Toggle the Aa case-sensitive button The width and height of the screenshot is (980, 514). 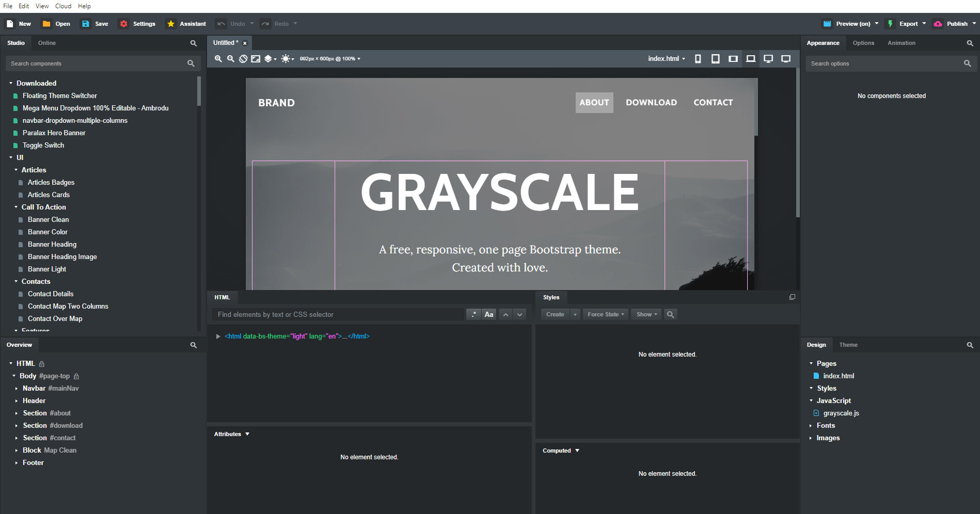[x=489, y=314]
